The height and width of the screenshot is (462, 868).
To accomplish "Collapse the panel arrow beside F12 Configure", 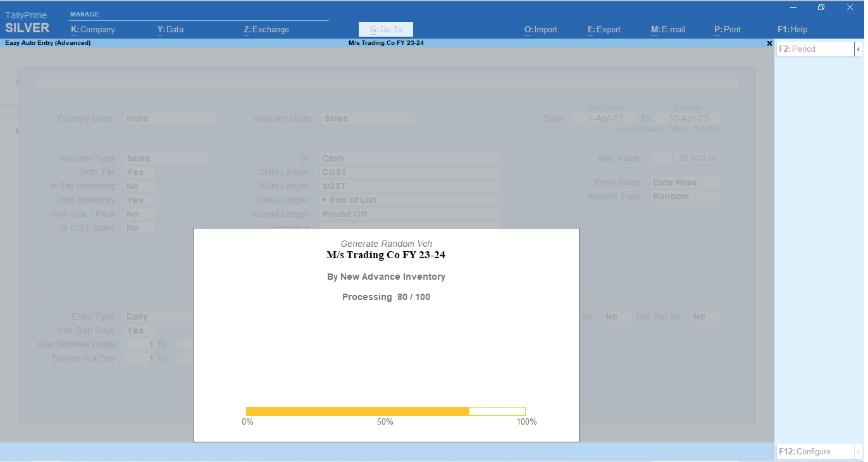I will pos(858,451).
